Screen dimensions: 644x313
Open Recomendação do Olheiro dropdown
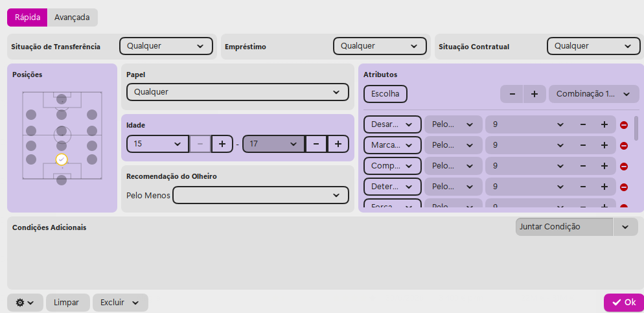(x=260, y=195)
